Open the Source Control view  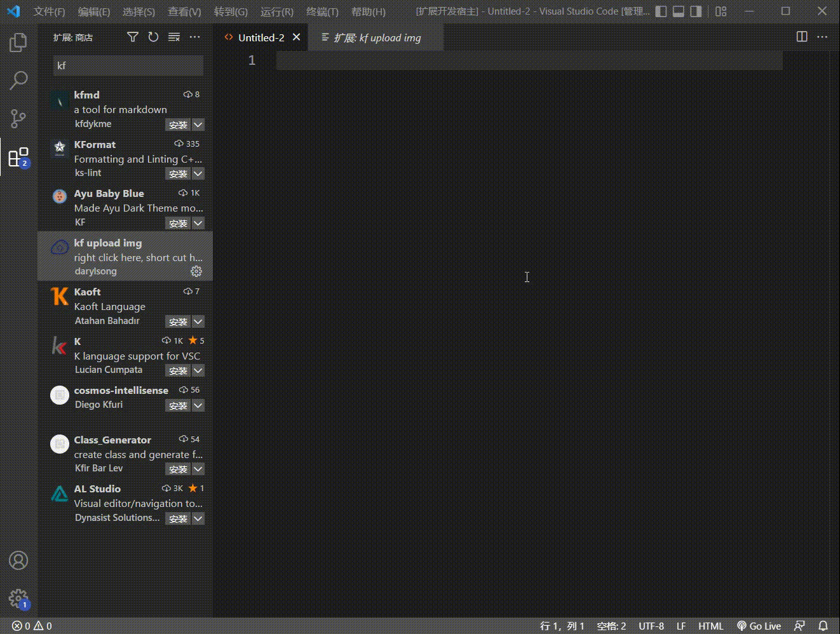pyautogui.click(x=18, y=118)
